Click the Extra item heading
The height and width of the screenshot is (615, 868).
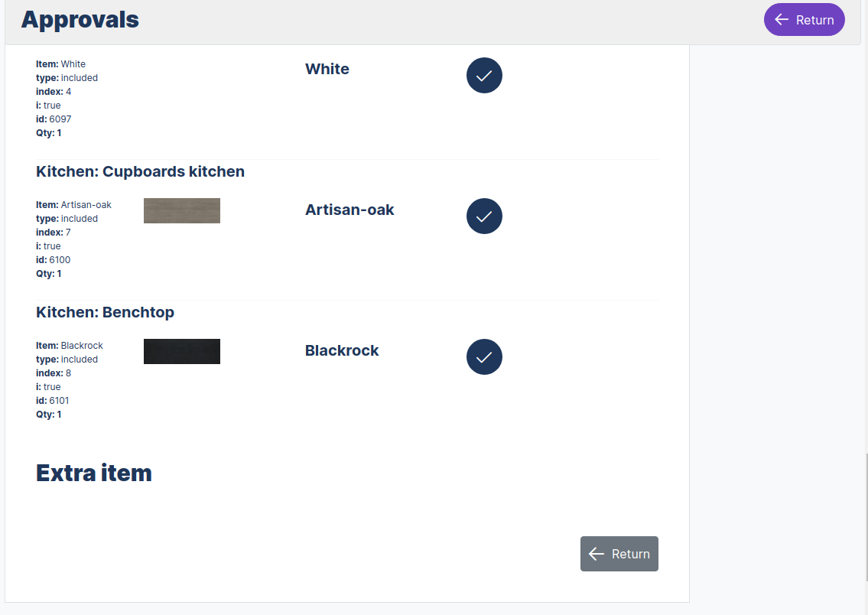(x=94, y=473)
